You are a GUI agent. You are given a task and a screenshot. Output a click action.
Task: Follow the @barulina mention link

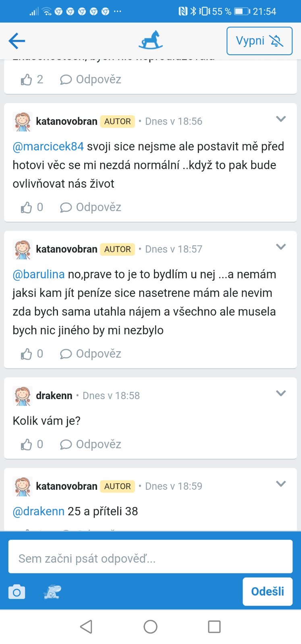39,275
